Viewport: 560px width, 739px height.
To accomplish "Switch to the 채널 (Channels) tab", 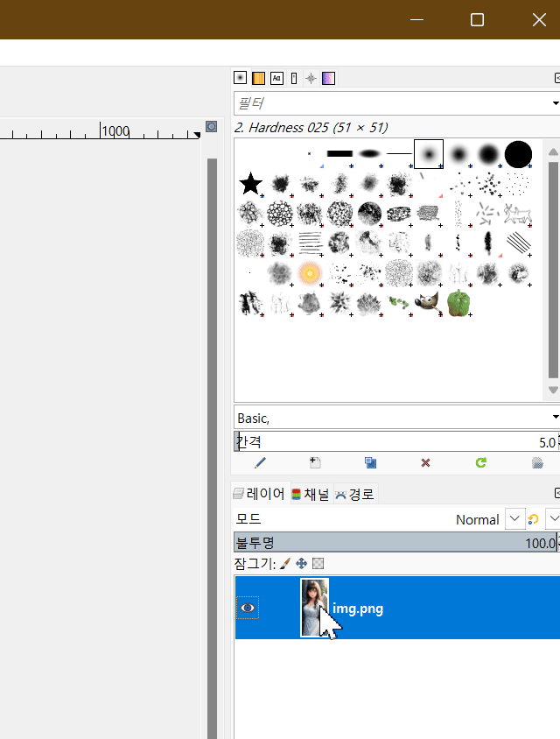I will (x=311, y=494).
